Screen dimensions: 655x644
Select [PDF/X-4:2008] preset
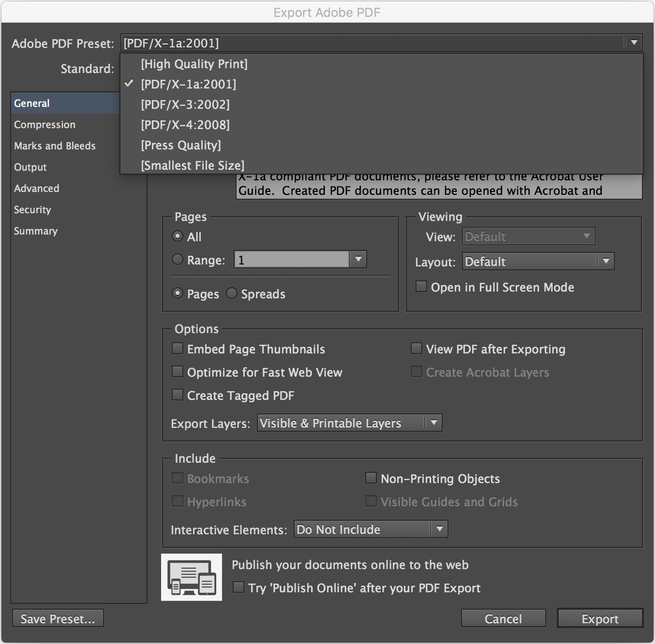[x=382, y=125]
